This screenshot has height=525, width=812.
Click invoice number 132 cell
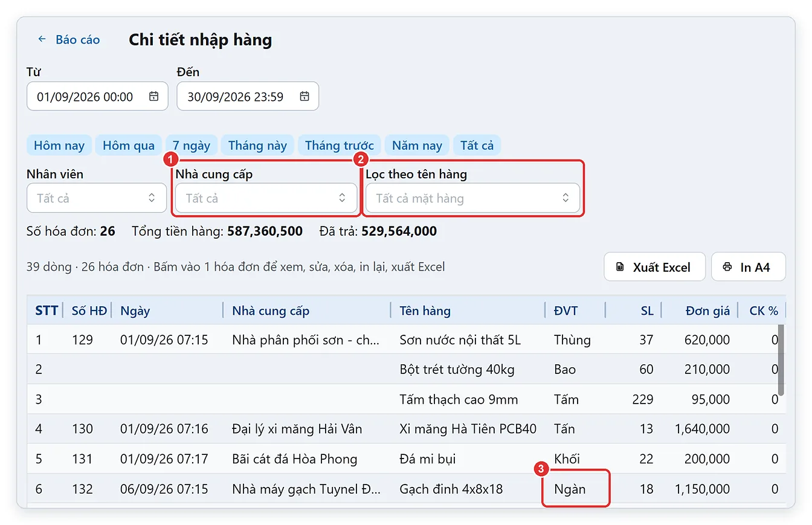[x=82, y=489]
